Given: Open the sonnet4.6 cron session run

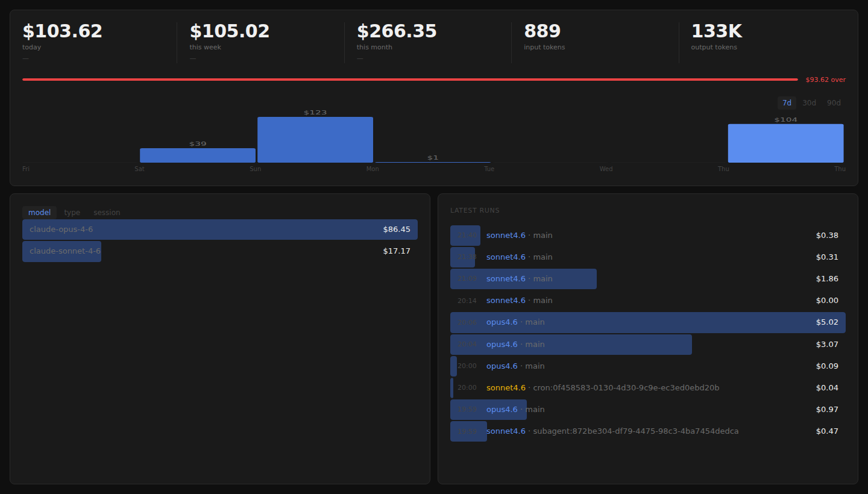Looking at the screenshot, I should click(x=603, y=387).
